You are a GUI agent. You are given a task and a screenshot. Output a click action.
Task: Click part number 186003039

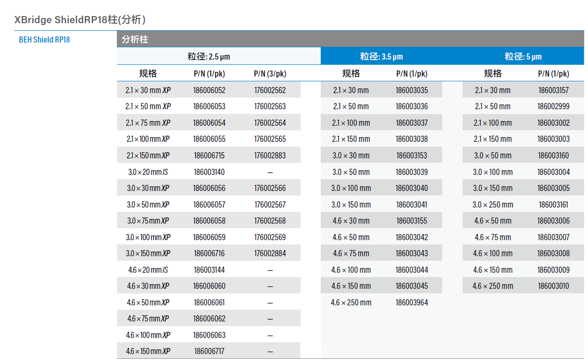[412, 172]
